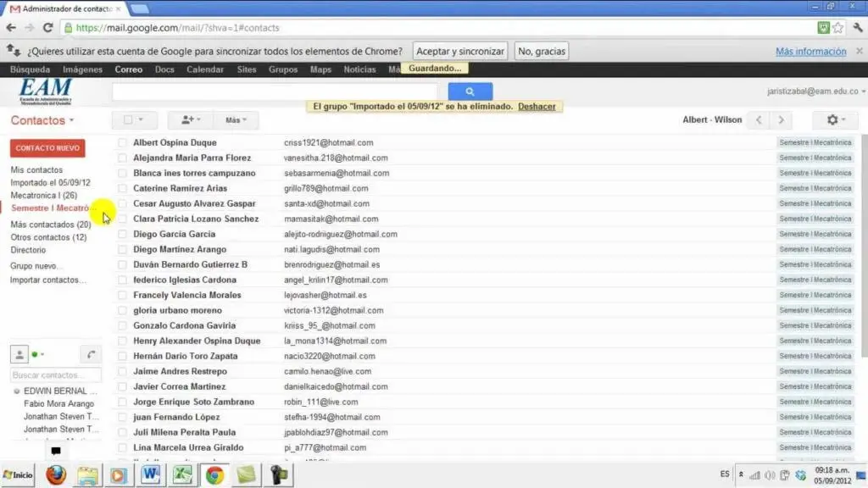Image resolution: width=868 pixels, height=488 pixels.
Task: Click the CONTACTO NUEVO button
Action: 47,148
